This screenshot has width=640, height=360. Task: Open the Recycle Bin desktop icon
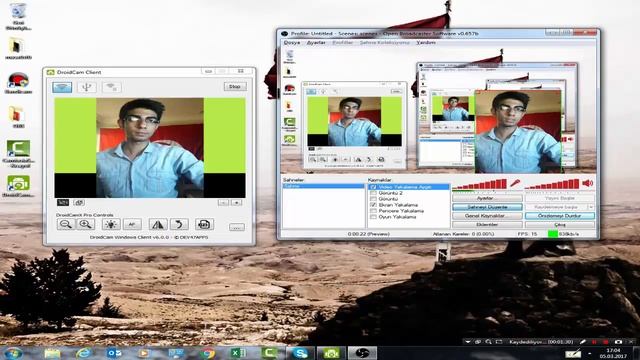(18, 16)
